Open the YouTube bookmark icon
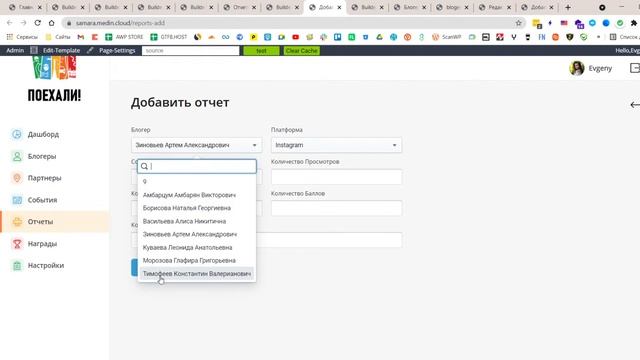 click(x=296, y=37)
